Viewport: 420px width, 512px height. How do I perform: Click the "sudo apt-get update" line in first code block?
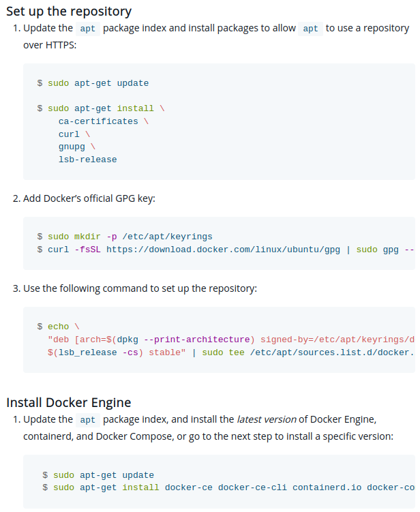coord(93,83)
